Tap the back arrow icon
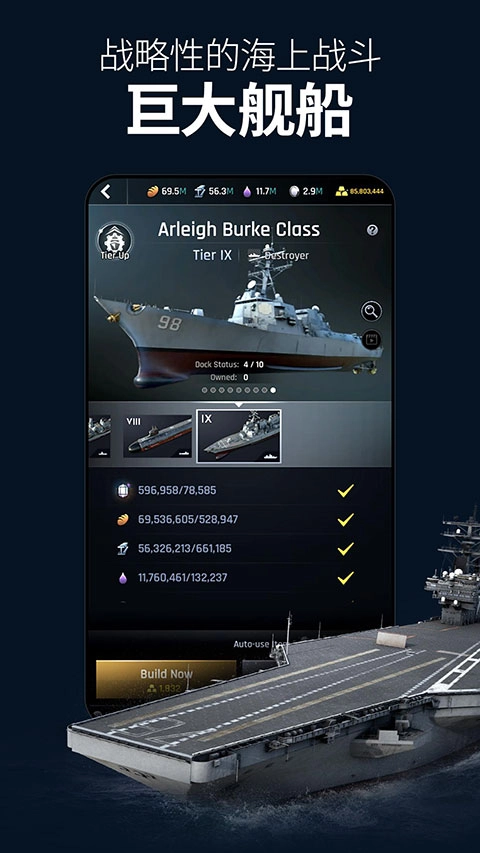 [x=106, y=191]
